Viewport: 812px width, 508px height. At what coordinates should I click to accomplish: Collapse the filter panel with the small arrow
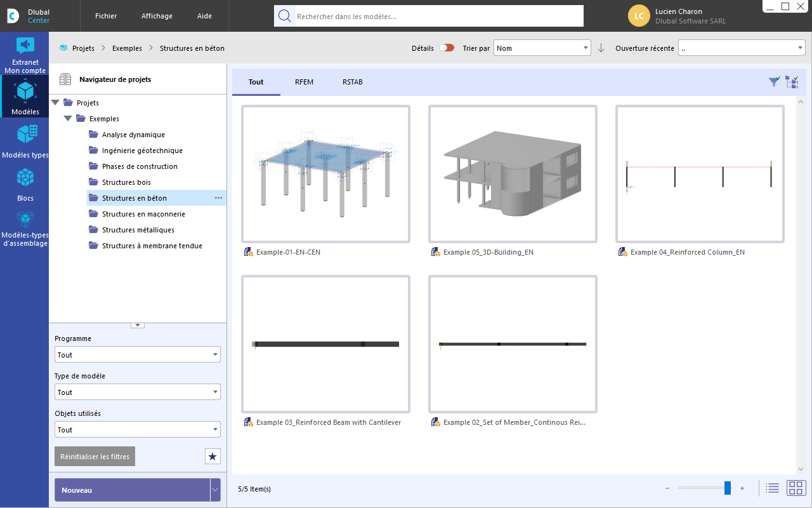pyautogui.click(x=138, y=325)
